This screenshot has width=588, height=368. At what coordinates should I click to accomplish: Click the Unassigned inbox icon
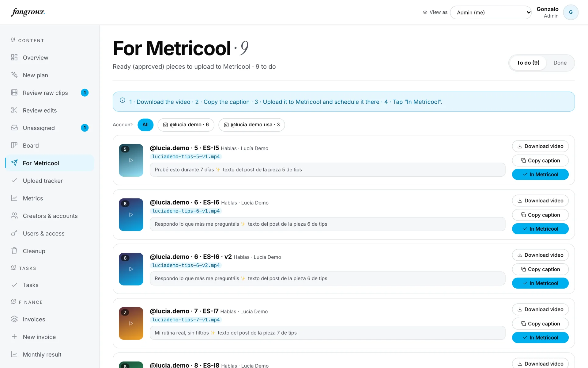tap(14, 128)
